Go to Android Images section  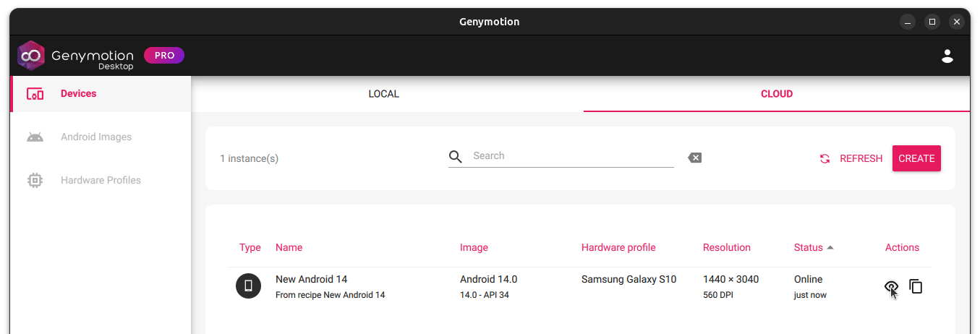coord(95,137)
